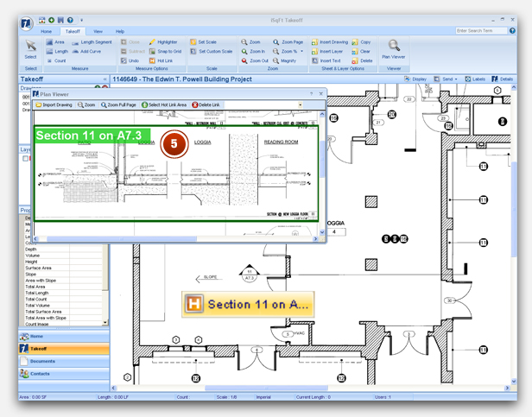Activate the Count tool
532x417 pixels.
56,60
